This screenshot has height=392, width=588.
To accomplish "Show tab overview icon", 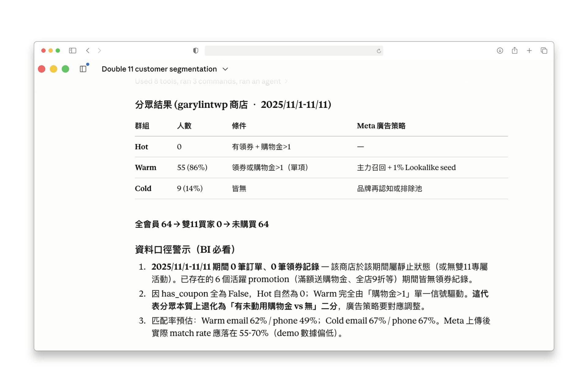I will pyautogui.click(x=544, y=51).
